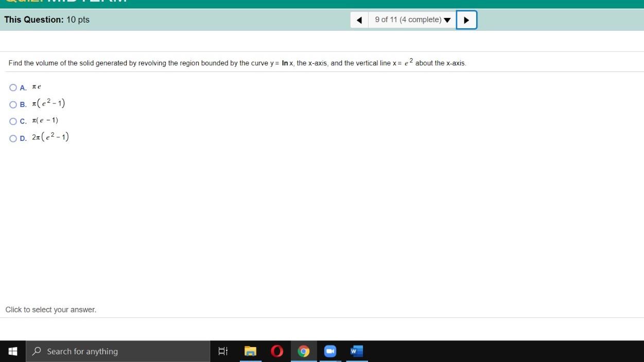
Task: Click the 'Click to select your answer' text
Action: [50, 309]
